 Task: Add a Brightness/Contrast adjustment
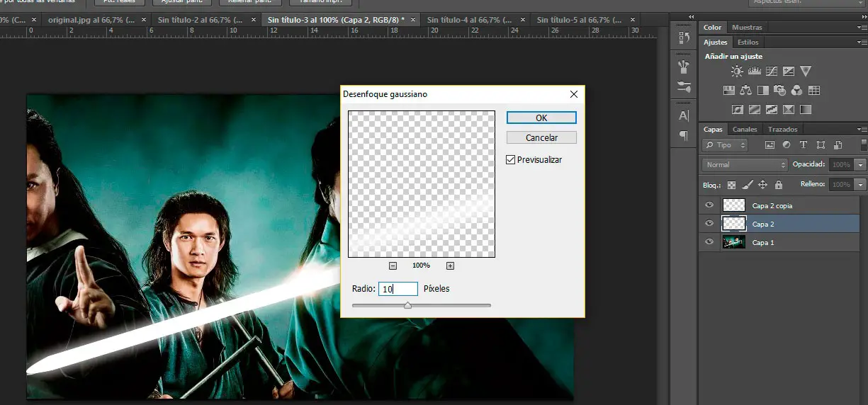(738, 72)
